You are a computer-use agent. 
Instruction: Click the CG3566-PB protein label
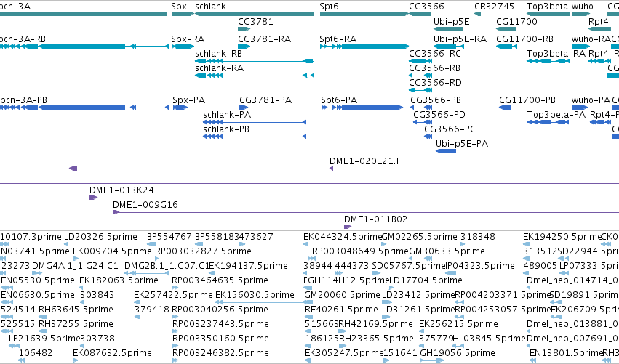436,100
